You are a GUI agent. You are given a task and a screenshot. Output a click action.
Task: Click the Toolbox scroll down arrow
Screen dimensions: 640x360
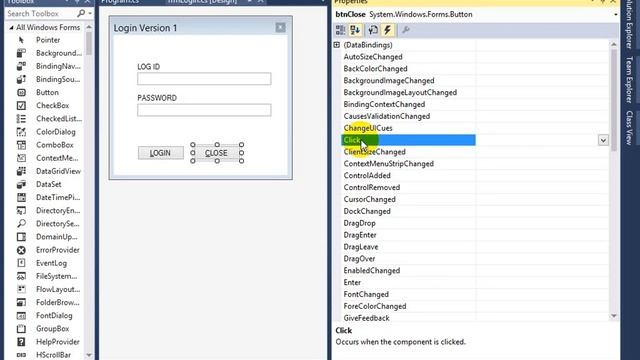pos(89,355)
